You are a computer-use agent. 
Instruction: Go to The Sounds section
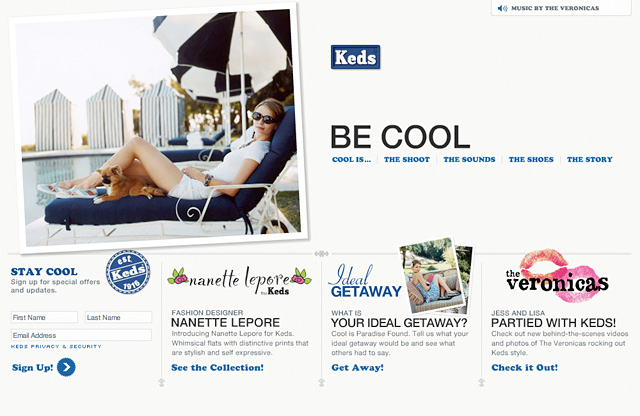[469, 160]
